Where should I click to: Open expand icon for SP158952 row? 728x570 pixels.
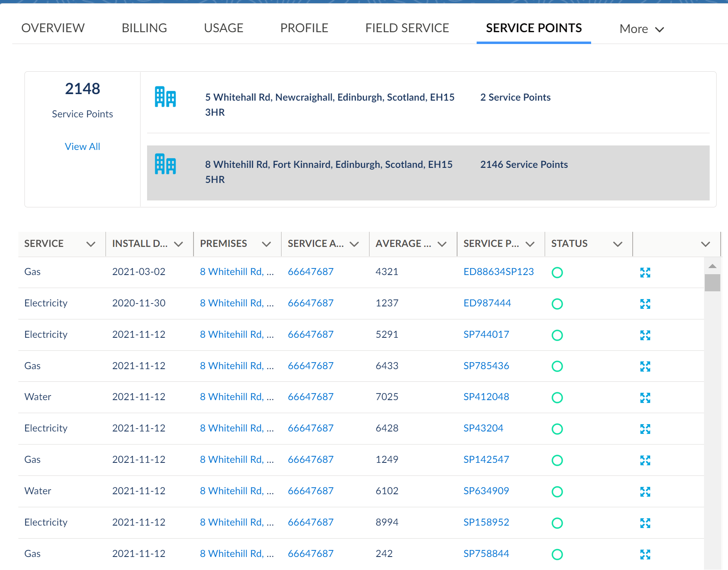[645, 523]
